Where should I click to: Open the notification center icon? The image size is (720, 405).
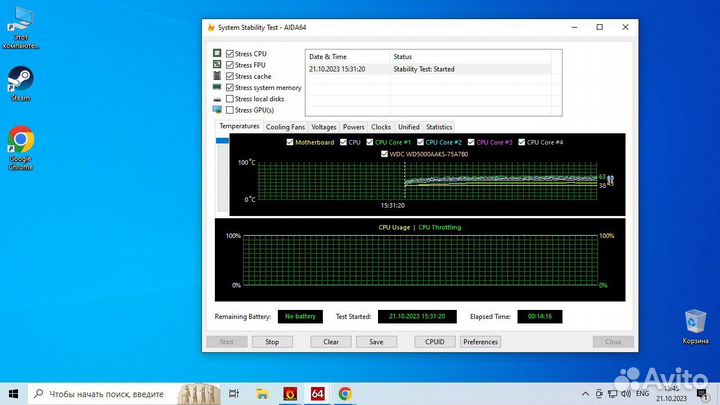(702, 394)
